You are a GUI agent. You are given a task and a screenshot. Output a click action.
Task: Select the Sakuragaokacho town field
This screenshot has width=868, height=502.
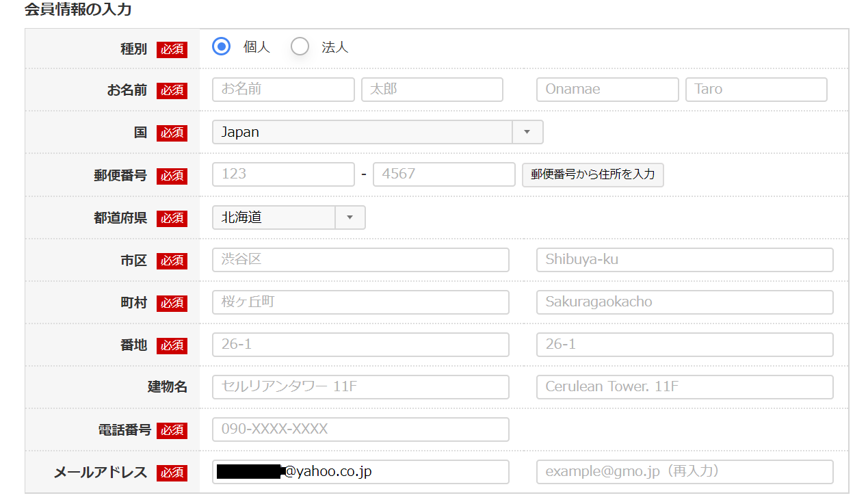click(x=684, y=302)
